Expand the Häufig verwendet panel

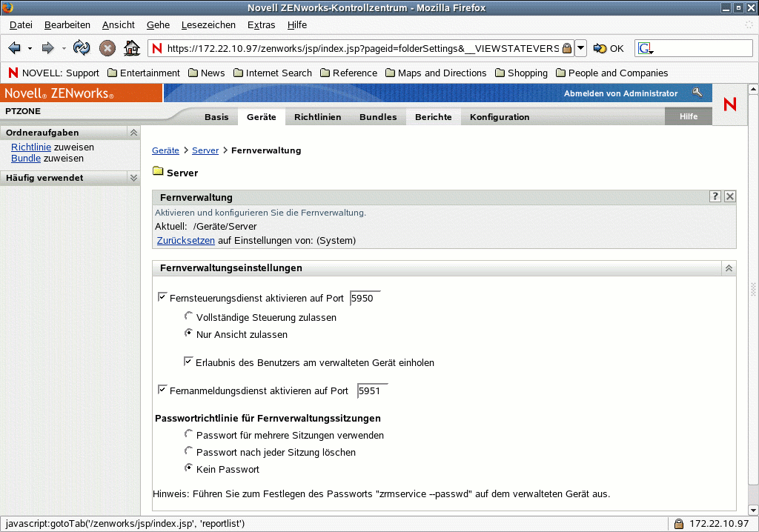pyautogui.click(x=133, y=178)
